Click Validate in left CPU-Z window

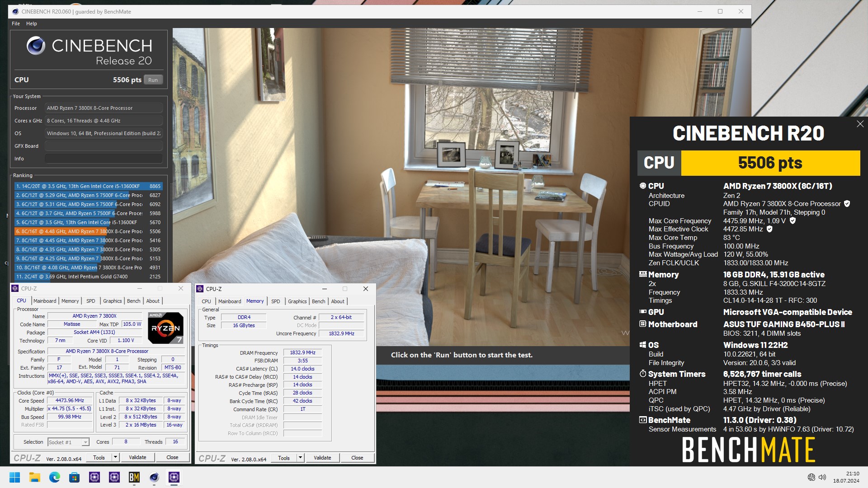[x=137, y=458]
